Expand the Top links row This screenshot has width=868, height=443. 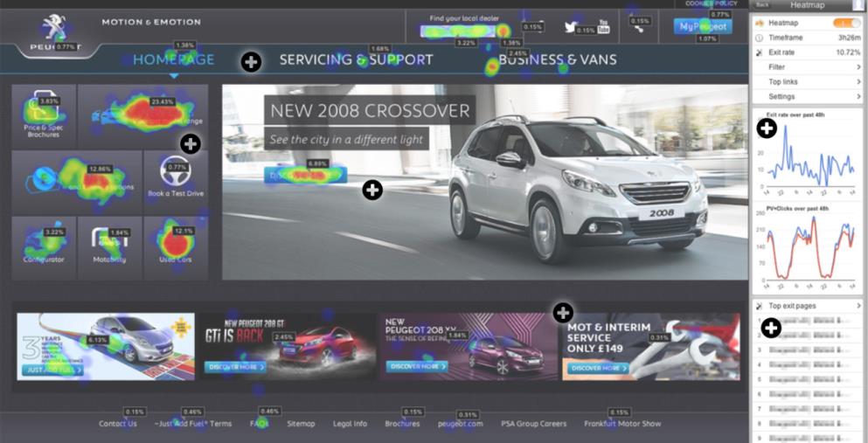click(808, 82)
